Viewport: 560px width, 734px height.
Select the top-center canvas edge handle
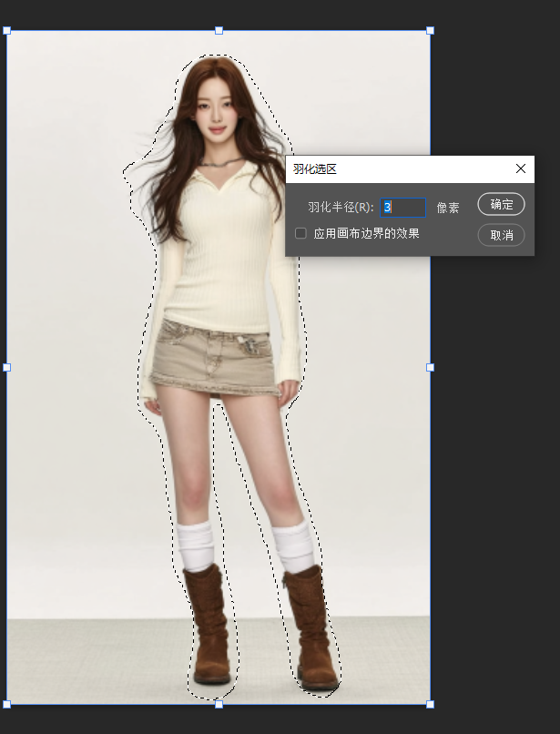click(x=219, y=31)
